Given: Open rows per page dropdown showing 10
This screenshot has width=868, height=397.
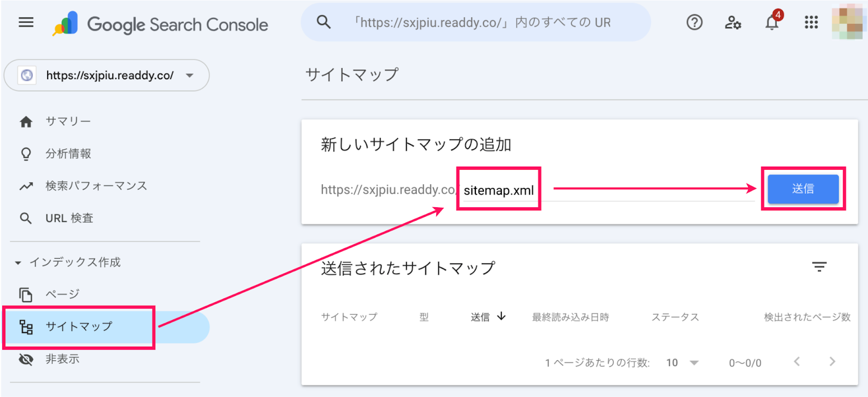Looking at the screenshot, I should pos(682,363).
